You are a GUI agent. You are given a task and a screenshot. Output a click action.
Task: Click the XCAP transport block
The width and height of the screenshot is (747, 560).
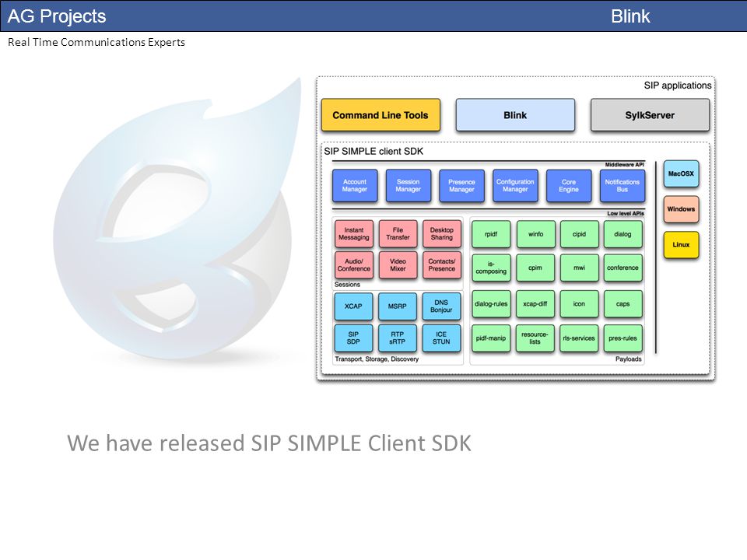click(353, 306)
